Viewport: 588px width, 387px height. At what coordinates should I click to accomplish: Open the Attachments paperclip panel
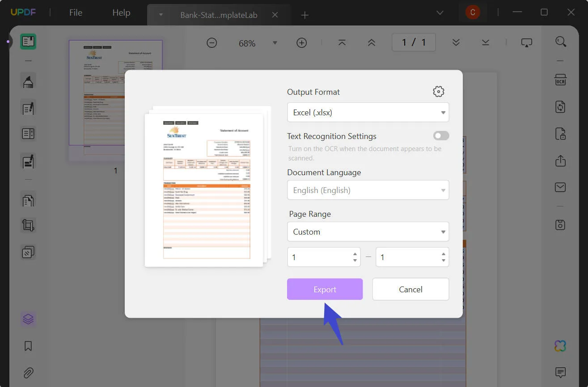click(28, 373)
